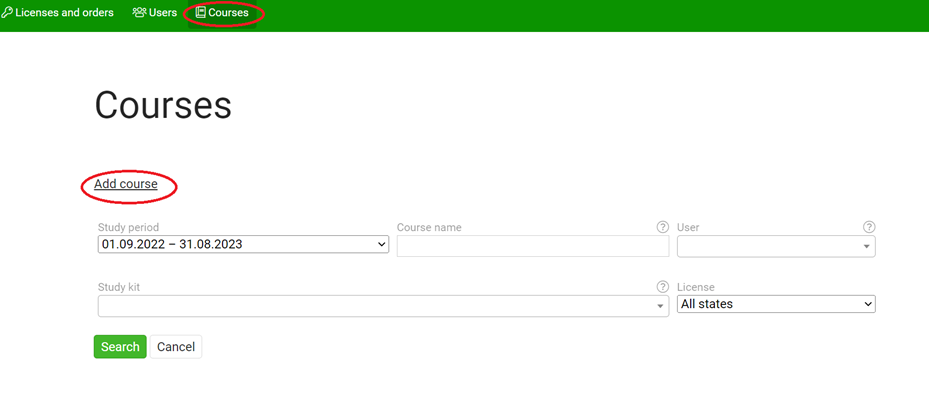
Task: Click the people icon beside Users
Action: [x=139, y=13]
